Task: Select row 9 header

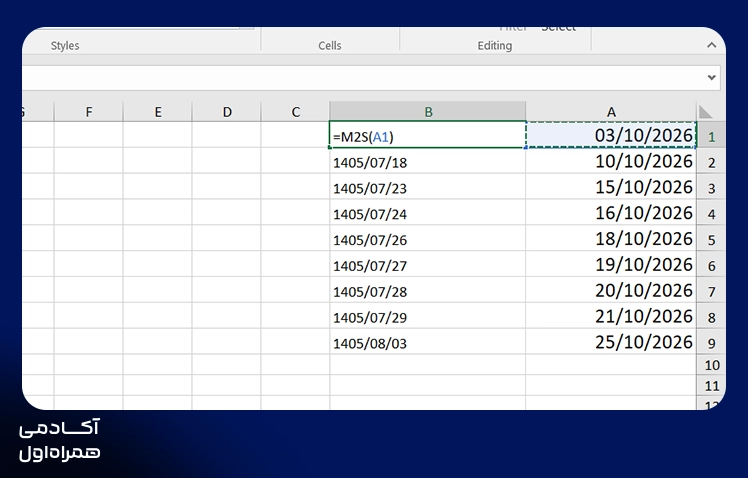Action: click(711, 343)
